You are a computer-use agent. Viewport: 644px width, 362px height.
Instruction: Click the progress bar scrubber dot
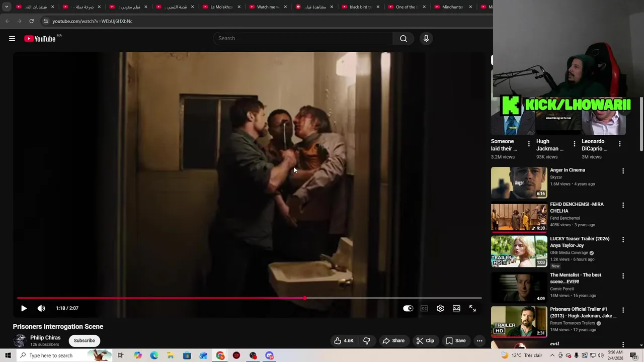tap(305, 298)
